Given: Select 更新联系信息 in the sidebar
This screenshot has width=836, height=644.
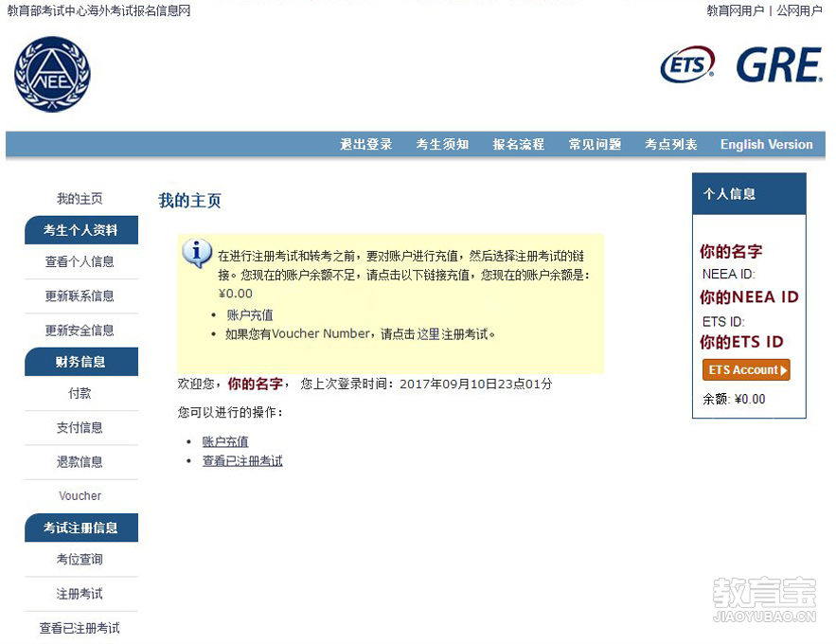Looking at the screenshot, I should coord(80,296).
